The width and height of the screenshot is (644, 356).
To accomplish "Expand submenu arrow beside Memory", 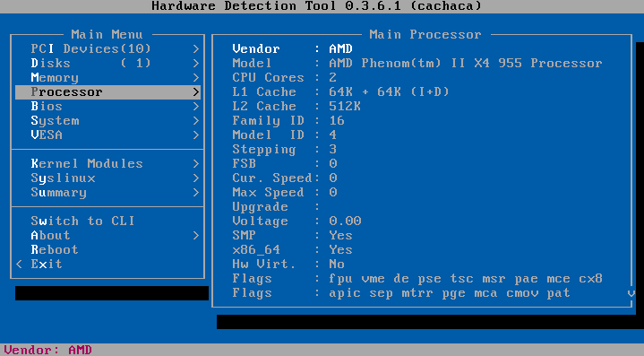I will pos(196,78).
